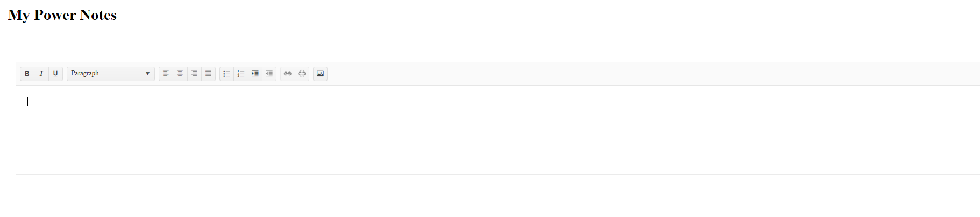This screenshot has width=980, height=217.
Task: Insert a bulleted list
Action: (x=226, y=74)
